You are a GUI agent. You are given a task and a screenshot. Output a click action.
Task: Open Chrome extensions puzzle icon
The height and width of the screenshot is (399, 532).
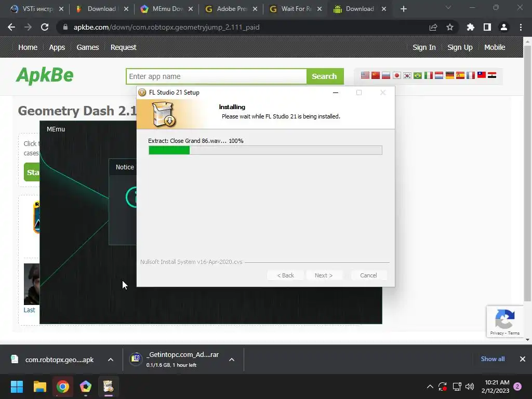pyautogui.click(x=470, y=27)
